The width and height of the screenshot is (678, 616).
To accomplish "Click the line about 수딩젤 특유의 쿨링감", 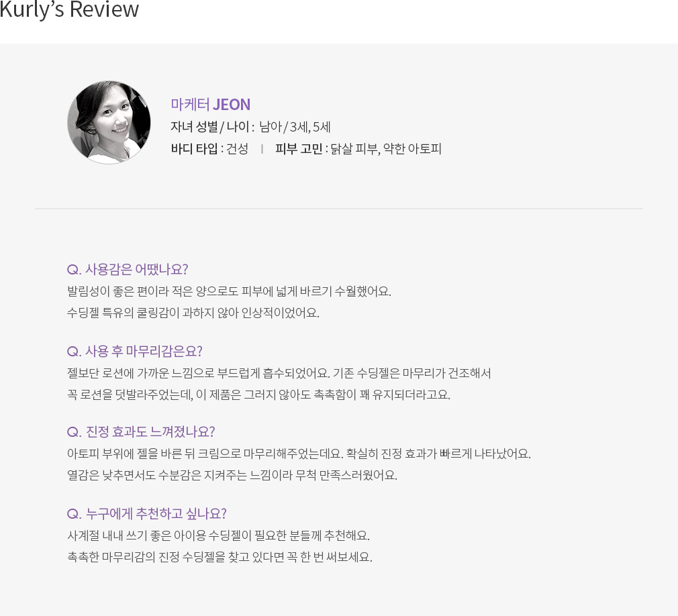I will coord(193,313).
